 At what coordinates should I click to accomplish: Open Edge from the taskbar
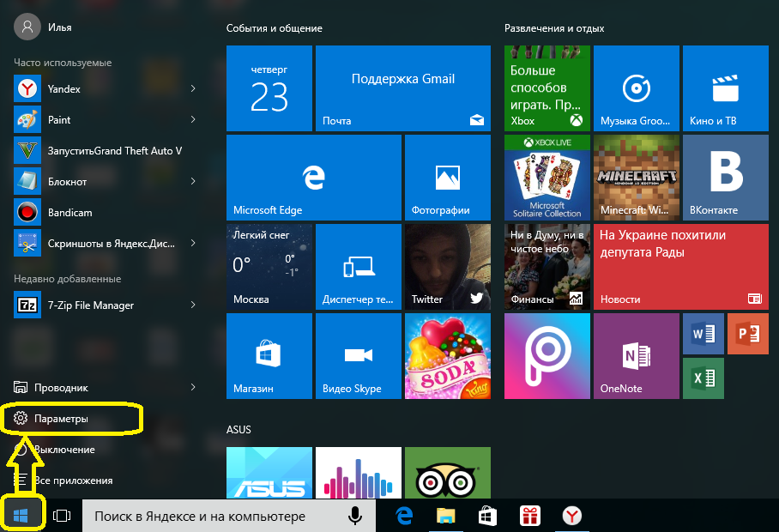(x=404, y=516)
